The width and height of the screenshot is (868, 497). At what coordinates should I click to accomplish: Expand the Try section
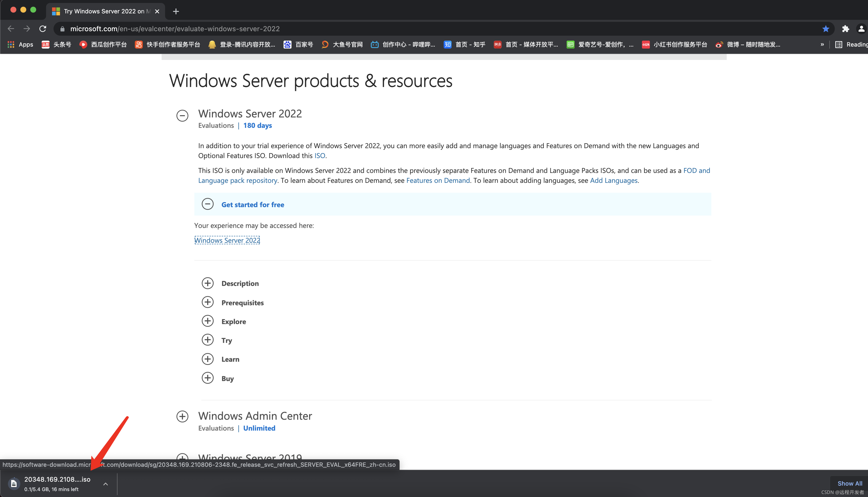(x=208, y=340)
